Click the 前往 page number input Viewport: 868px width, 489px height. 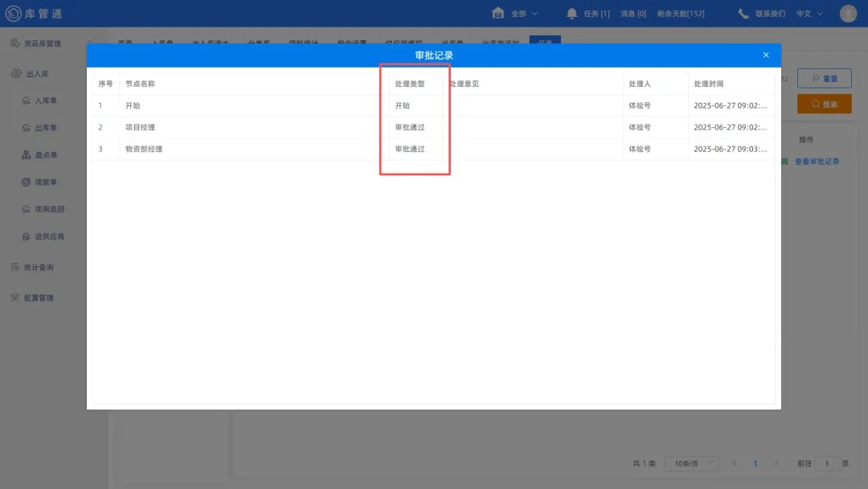coord(828,462)
